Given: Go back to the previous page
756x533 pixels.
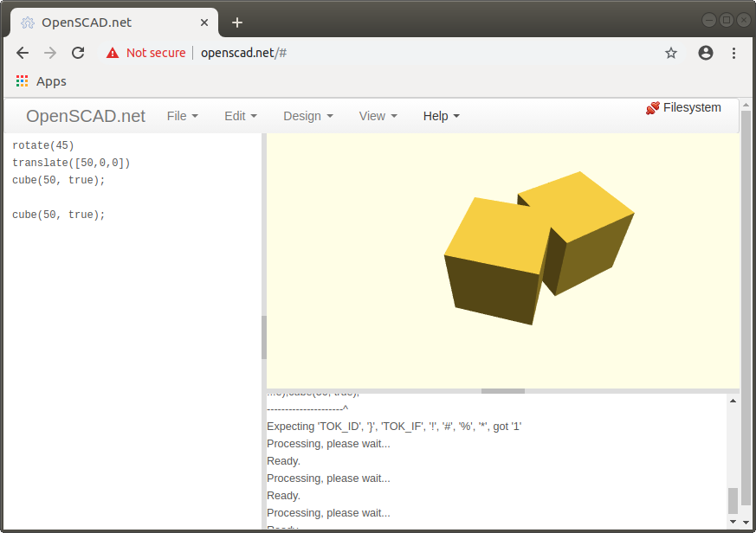Looking at the screenshot, I should [x=23, y=53].
